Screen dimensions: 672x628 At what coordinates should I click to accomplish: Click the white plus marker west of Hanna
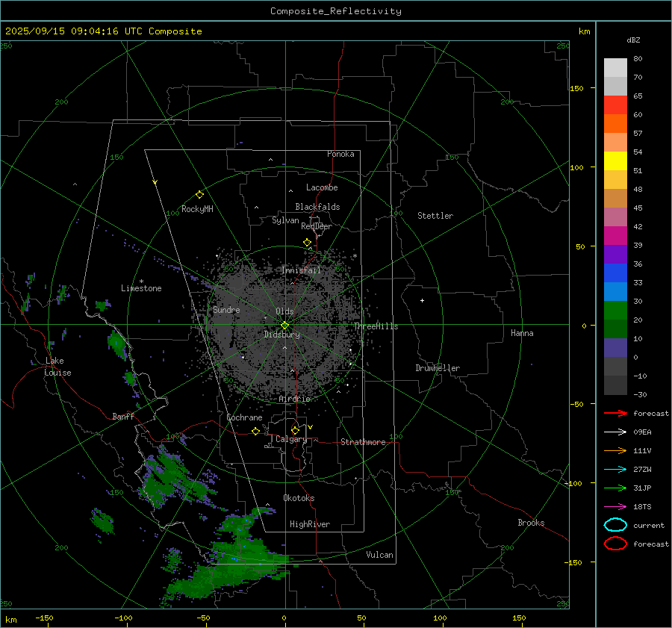422,301
